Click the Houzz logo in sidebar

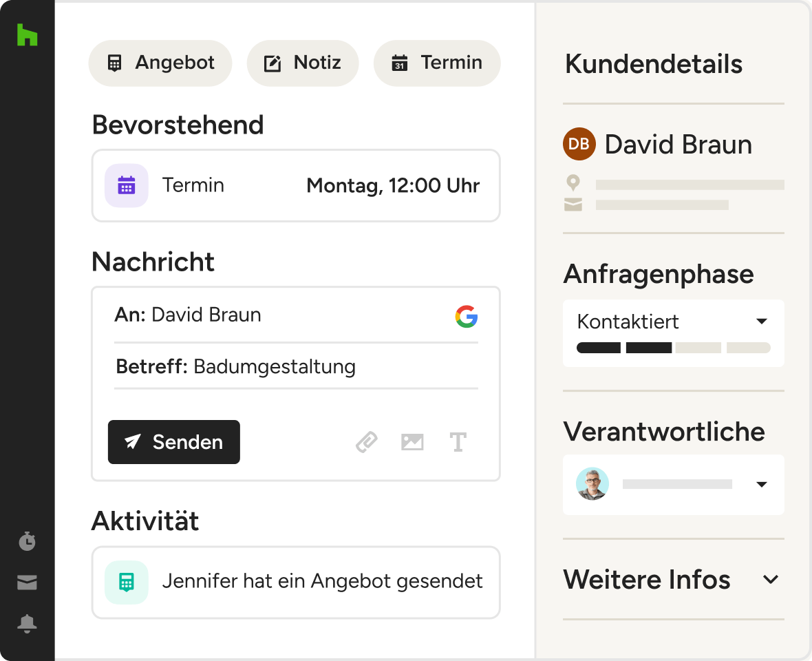tap(27, 34)
